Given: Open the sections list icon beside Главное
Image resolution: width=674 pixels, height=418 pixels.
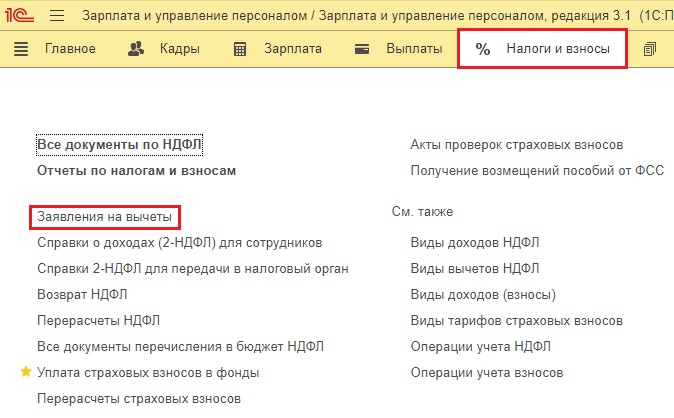Looking at the screenshot, I should point(21,49).
